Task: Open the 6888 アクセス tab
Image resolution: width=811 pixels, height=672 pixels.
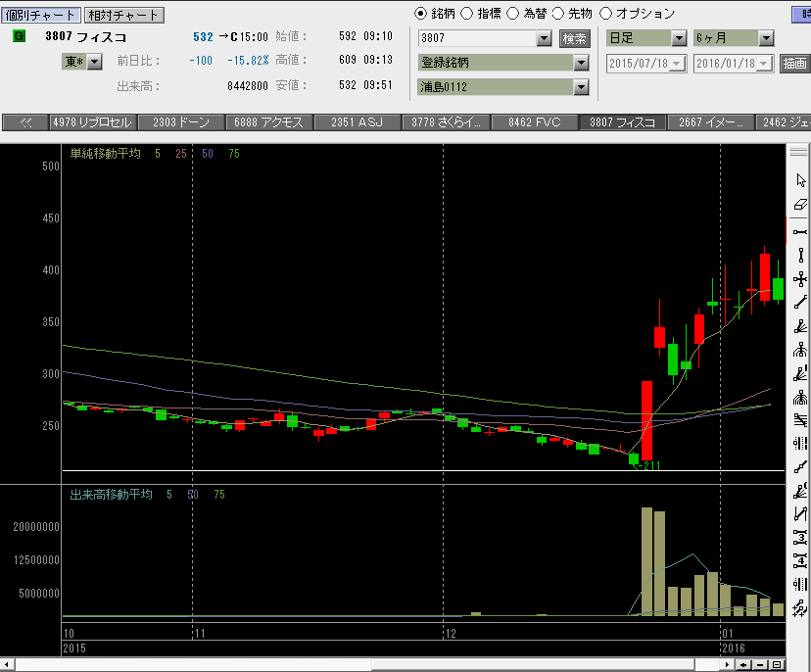Action: pyautogui.click(x=269, y=122)
